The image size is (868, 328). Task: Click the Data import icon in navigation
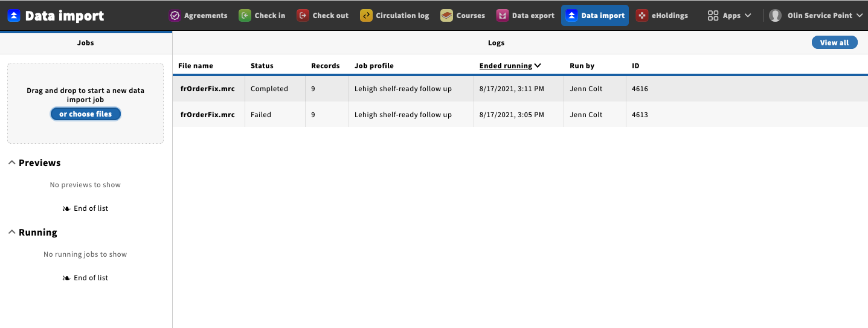point(571,16)
